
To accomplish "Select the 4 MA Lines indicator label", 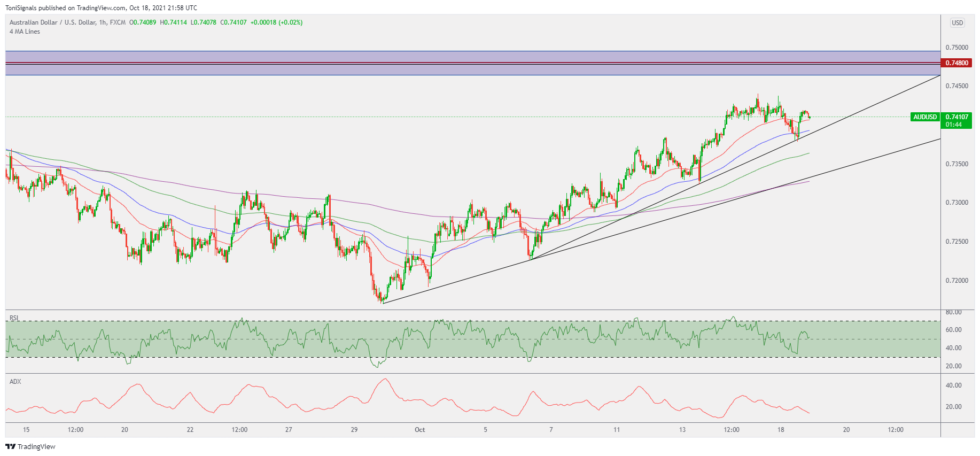I will tap(25, 32).
